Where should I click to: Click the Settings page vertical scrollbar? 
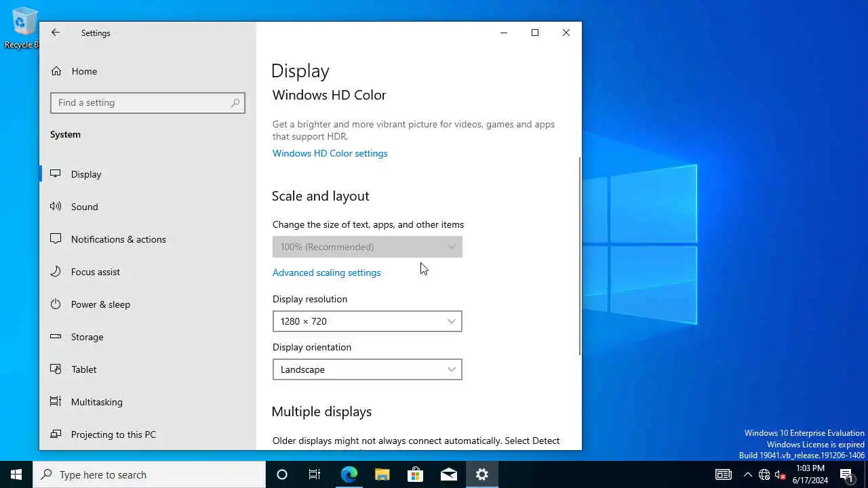580,256
